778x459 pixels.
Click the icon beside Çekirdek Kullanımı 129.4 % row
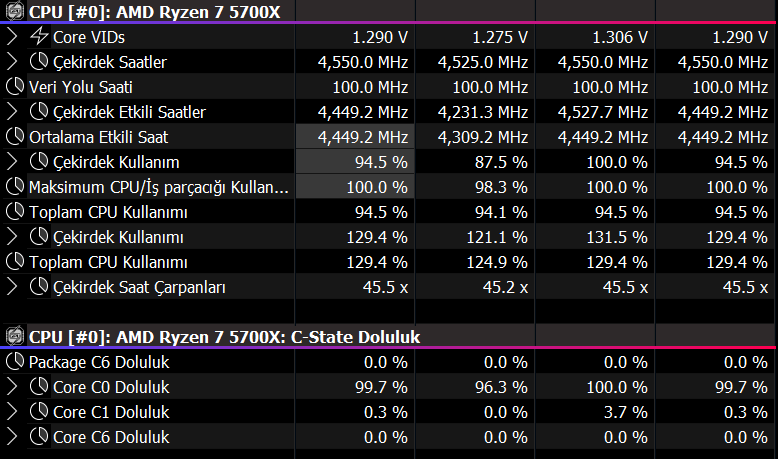(39, 237)
